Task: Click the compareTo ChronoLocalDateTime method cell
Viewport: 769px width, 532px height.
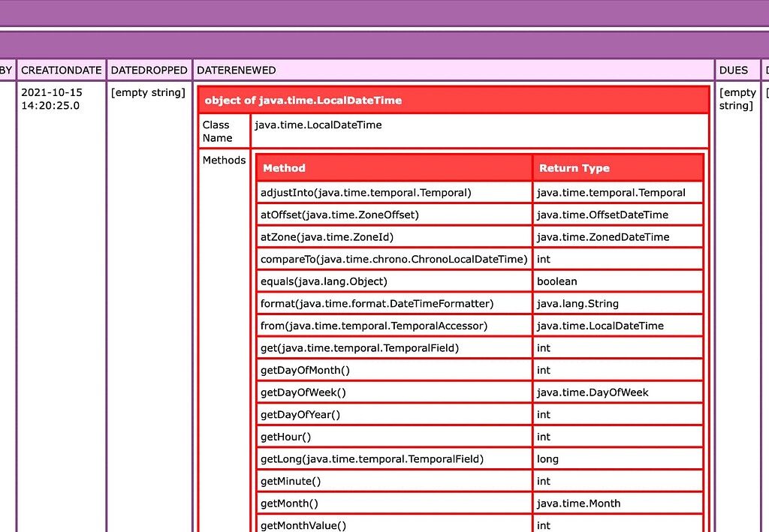Action: point(394,259)
